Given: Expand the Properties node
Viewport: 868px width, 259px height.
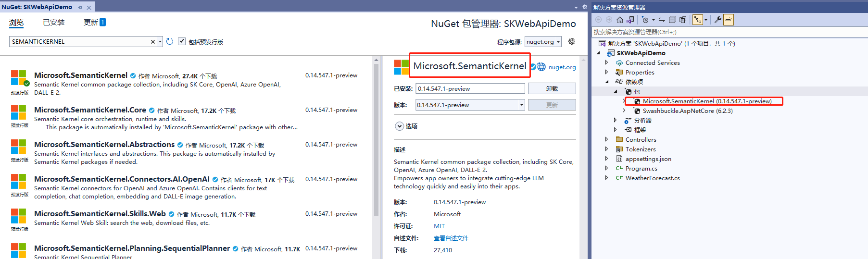Looking at the screenshot, I should click(x=607, y=72).
